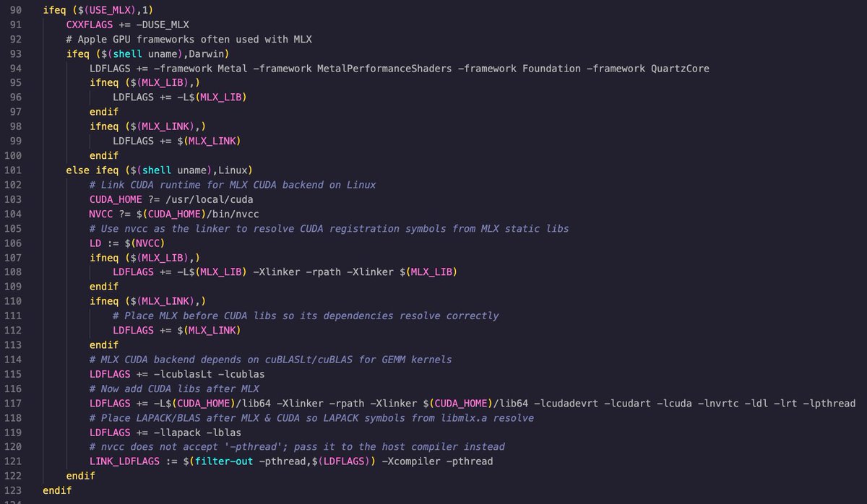Image resolution: width=867 pixels, height=504 pixels.
Task: Click the '-lrt' flag
Action: coord(785,403)
